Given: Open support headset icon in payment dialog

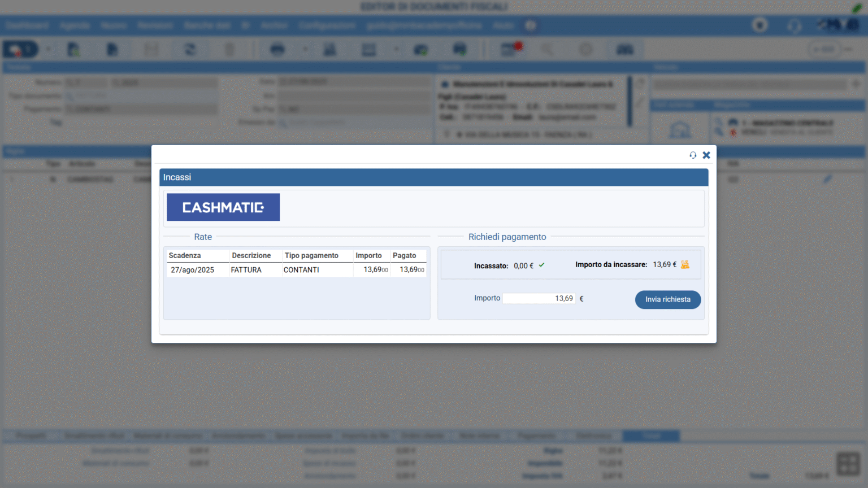Looking at the screenshot, I should [693, 155].
